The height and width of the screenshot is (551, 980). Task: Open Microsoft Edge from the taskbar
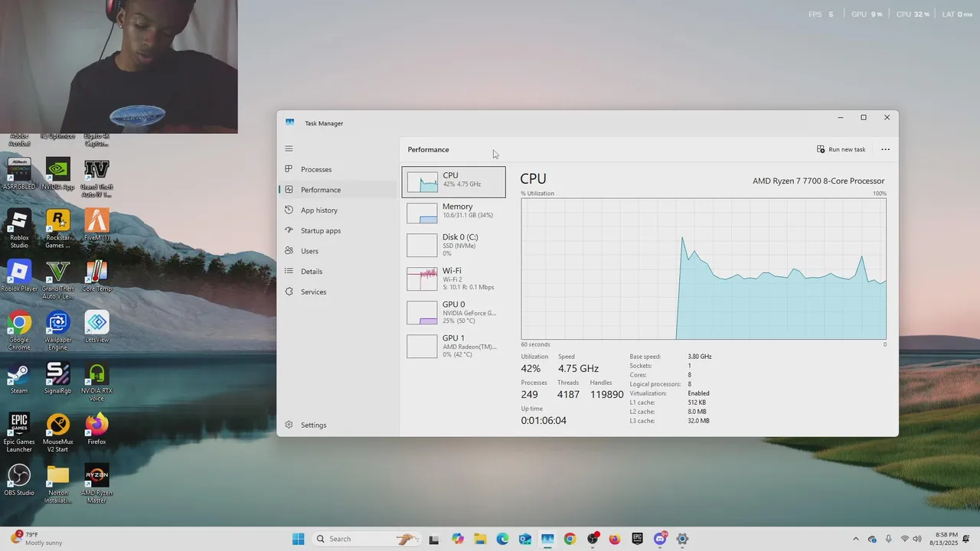502,539
